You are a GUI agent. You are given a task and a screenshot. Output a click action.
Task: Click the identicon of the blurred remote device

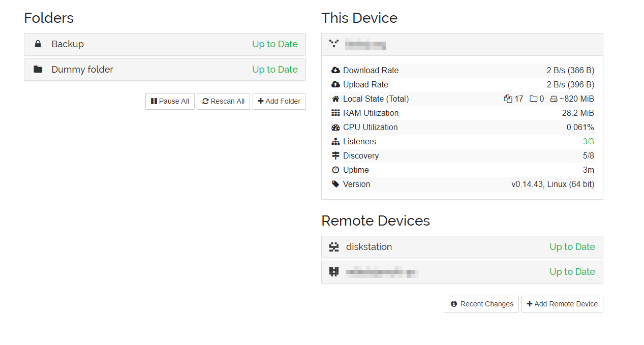click(334, 272)
